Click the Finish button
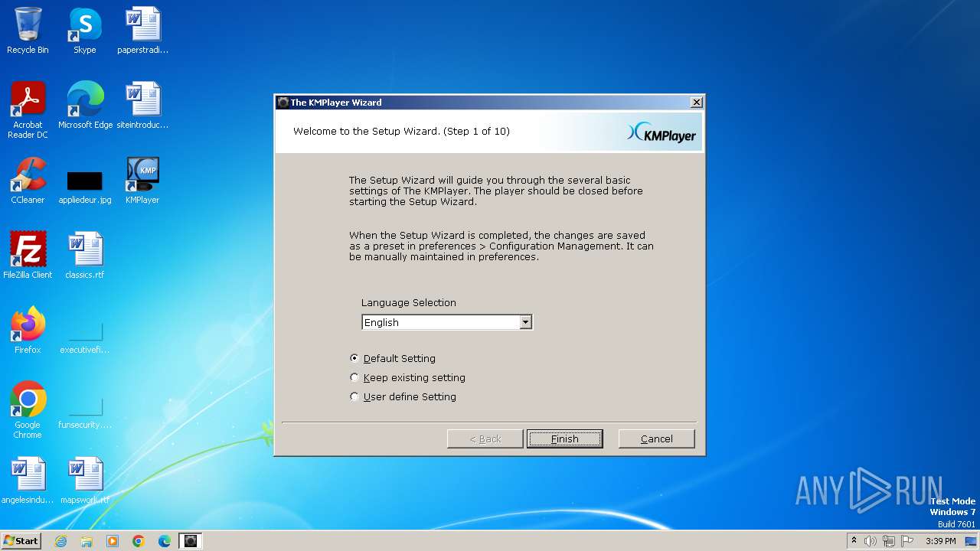This screenshot has height=551, width=980. point(565,439)
